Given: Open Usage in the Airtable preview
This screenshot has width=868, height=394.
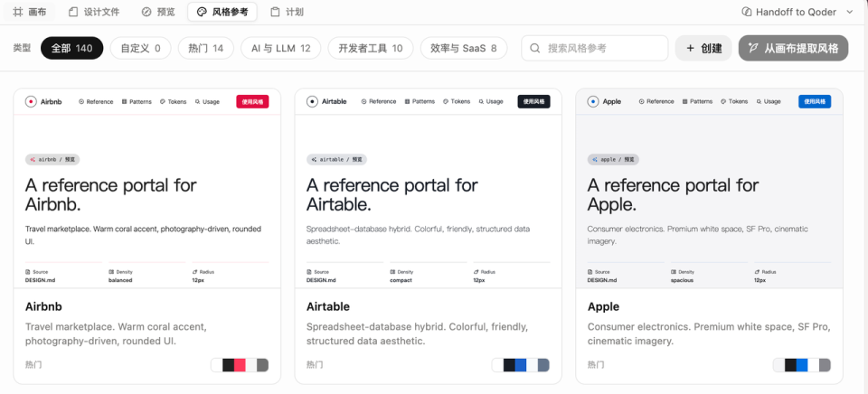Looking at the screenshot, I should coord(491,102).
